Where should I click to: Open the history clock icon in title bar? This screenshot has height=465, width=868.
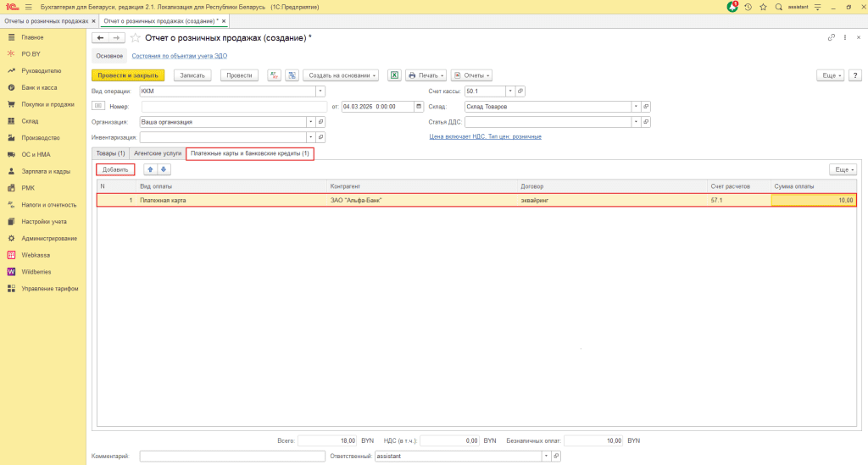click(x=748, y=7)
